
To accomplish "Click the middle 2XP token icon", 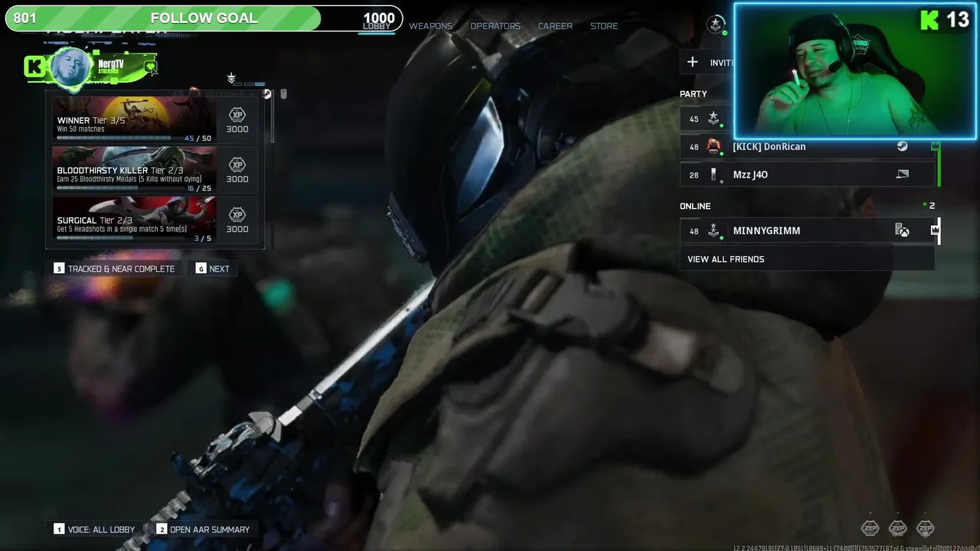I will (898, 528).
